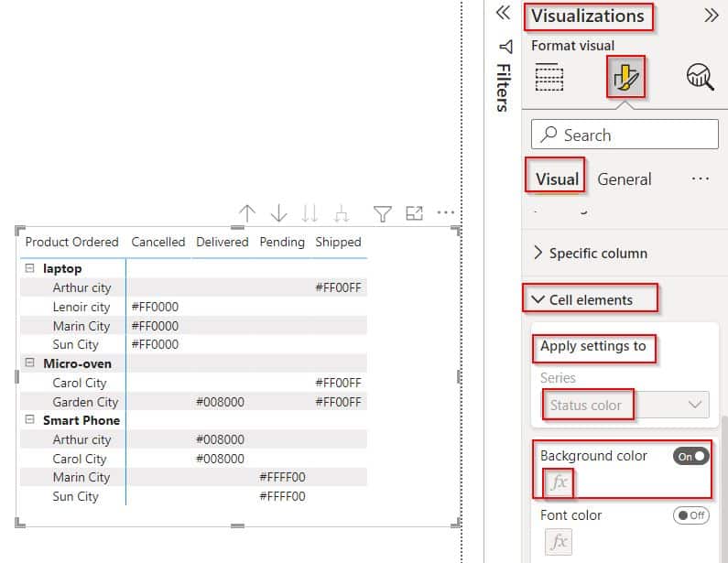Collapse the Smart Phone row group
Viewport: 728px width, 563px height.
pos(29,419)
